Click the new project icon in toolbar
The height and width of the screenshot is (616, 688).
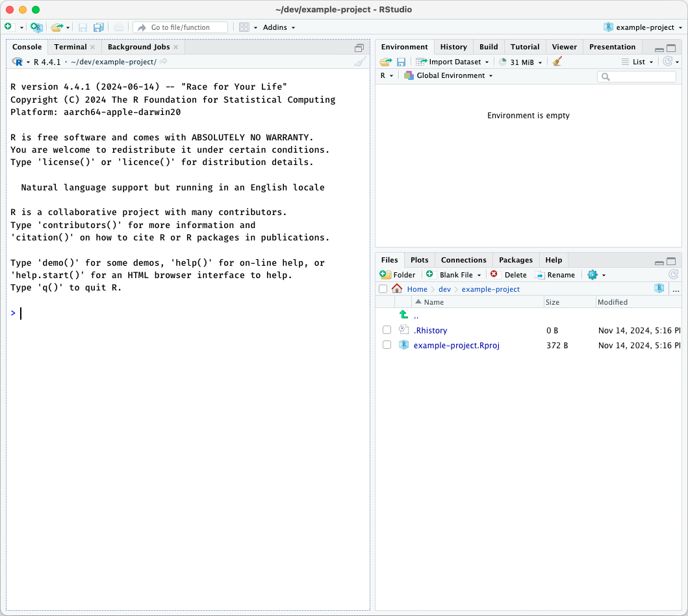[x=36, y=27]
